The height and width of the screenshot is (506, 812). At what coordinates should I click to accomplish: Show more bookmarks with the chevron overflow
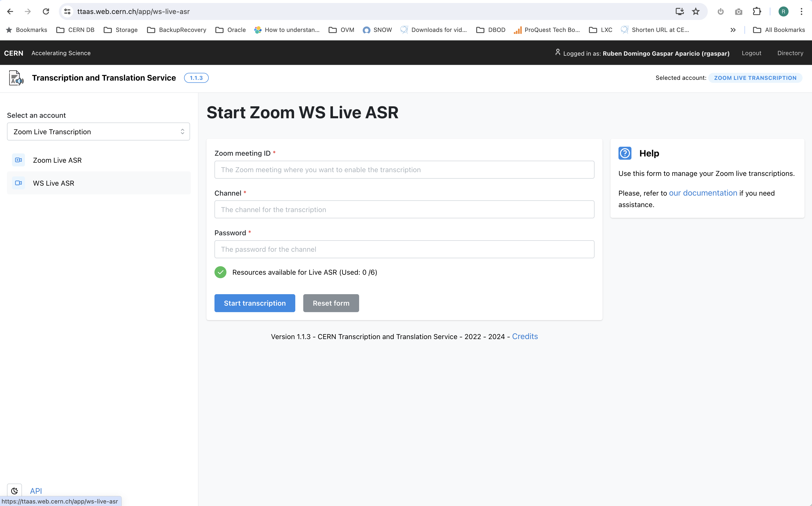(x=733, y=30)
